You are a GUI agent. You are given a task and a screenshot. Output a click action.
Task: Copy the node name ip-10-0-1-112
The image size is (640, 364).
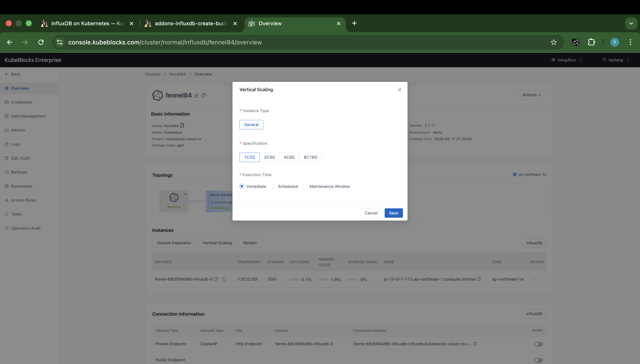479,279
